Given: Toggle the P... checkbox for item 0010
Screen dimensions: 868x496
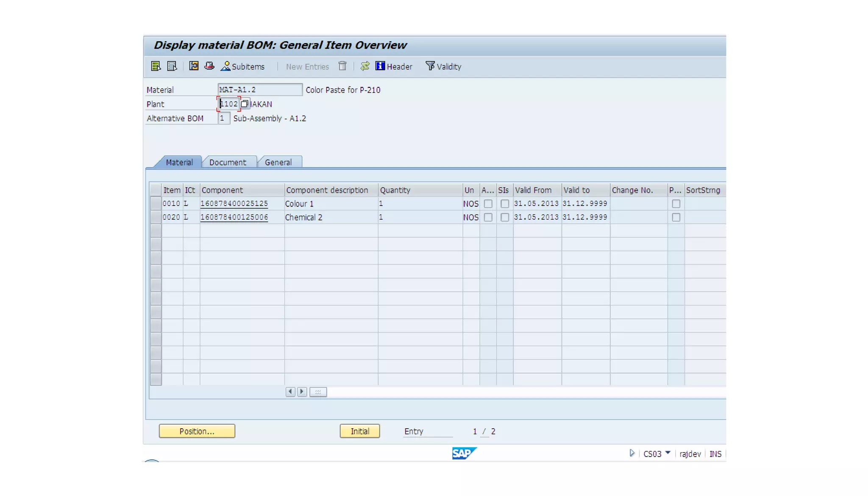Looking at the screenshot, I should tap(676, 204).
